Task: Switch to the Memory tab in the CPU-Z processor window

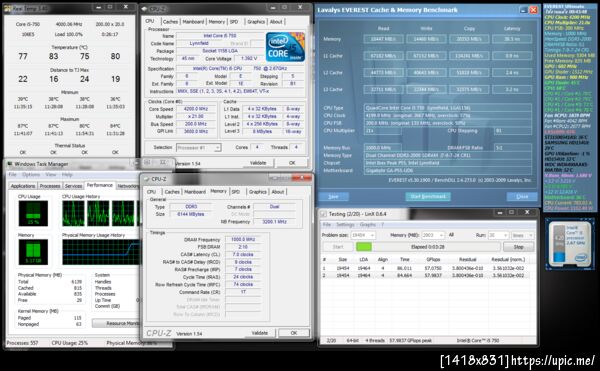Action: click(x=217, y=22)
